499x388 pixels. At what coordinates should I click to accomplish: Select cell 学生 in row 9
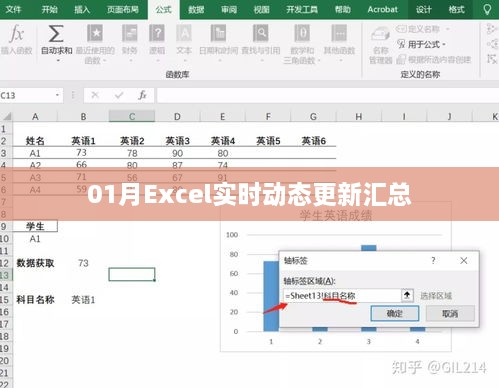(35, 226)
